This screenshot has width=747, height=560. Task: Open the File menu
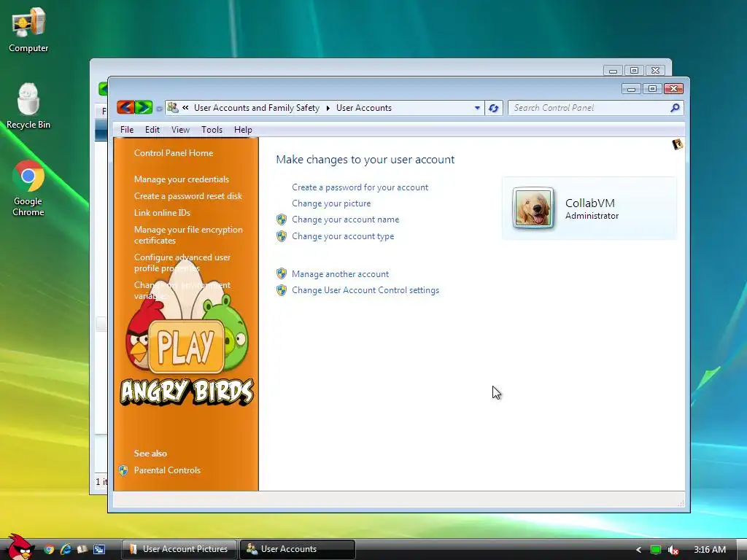click(x=127, y=130)
